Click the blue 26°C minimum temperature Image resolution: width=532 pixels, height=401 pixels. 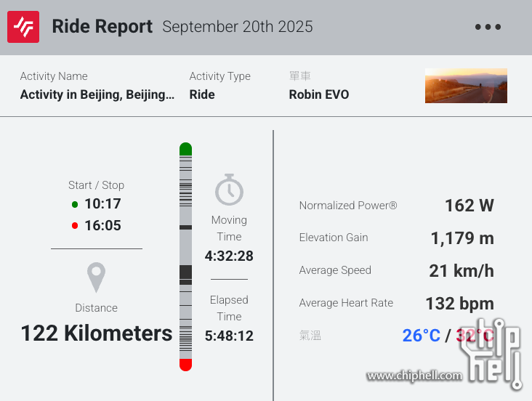tap(422, 336)
